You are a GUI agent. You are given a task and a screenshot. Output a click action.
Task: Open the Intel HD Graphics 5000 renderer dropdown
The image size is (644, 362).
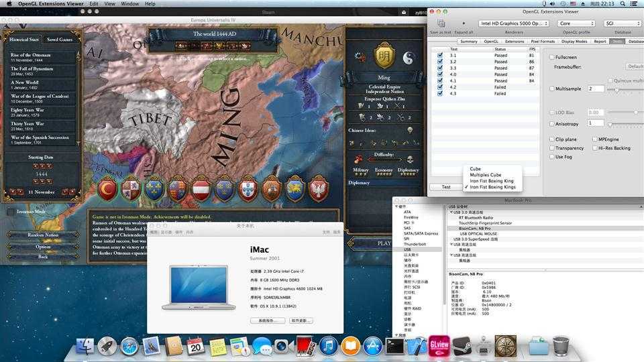point(514,23)
